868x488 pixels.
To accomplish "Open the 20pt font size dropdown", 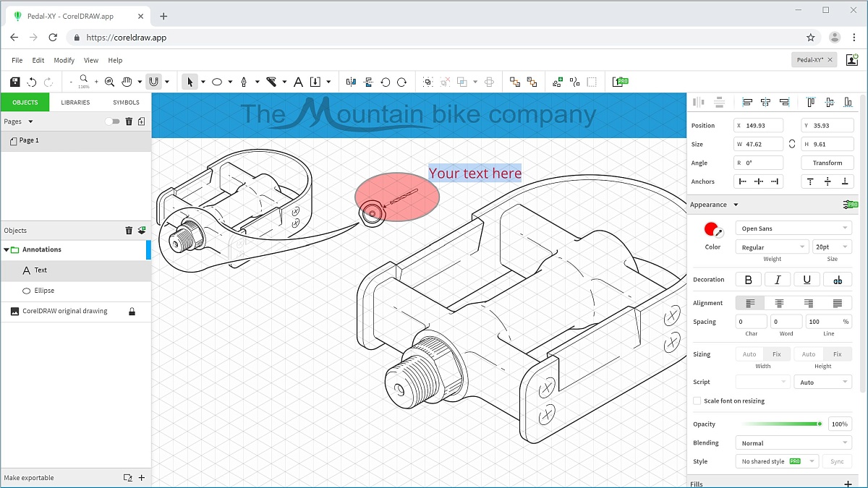I will [832, 247].
